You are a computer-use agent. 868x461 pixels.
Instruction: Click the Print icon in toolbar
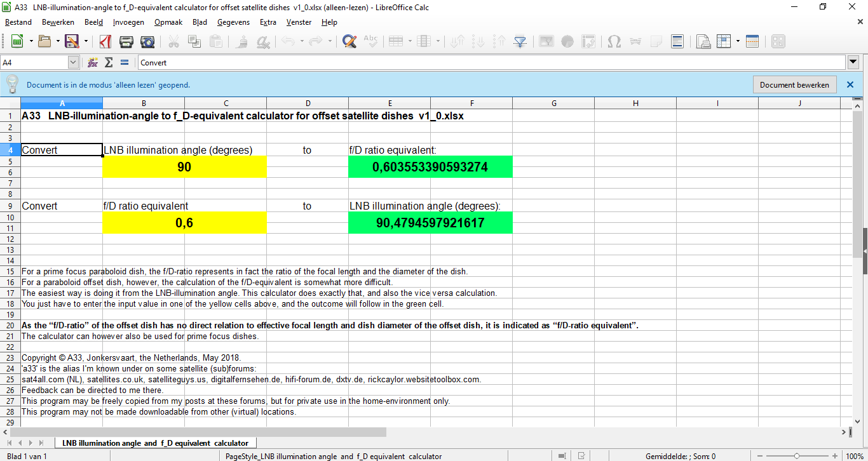[126, 42]
